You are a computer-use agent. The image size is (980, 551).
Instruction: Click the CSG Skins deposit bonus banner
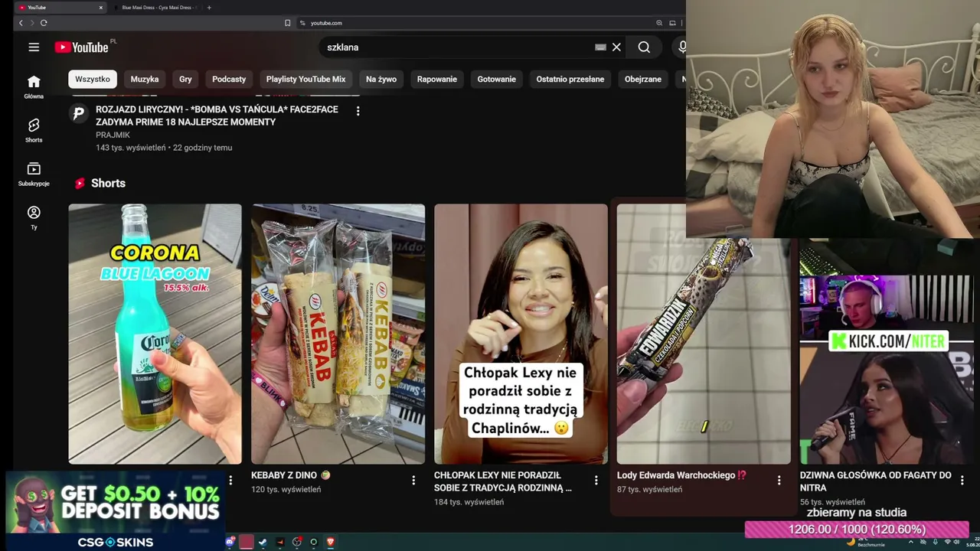pos(116,511)
